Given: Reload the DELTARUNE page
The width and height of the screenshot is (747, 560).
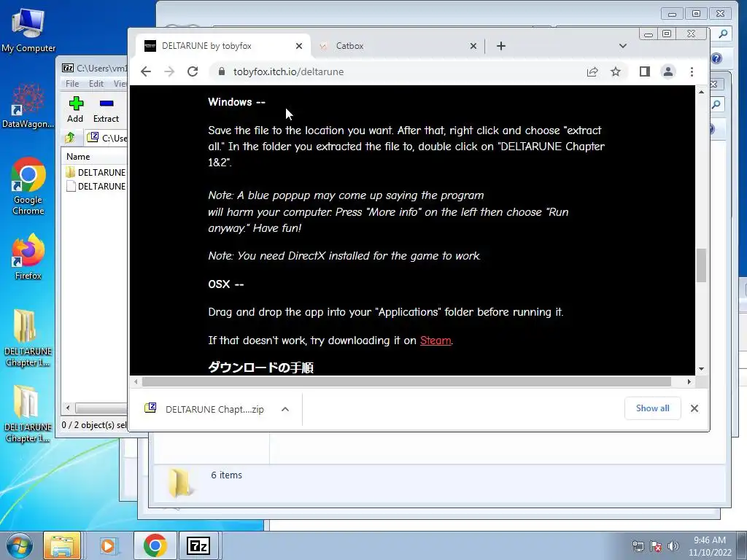Looking at the screenshot, I should tap(193, 72).
